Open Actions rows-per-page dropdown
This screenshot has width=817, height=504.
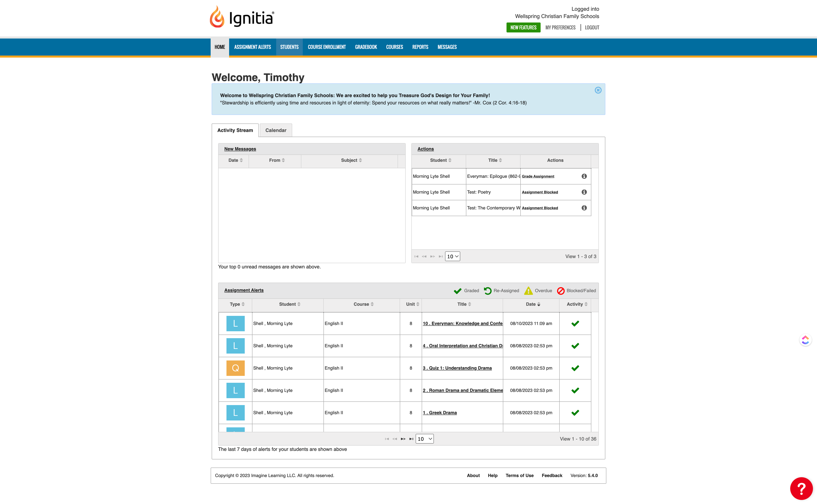452,256
